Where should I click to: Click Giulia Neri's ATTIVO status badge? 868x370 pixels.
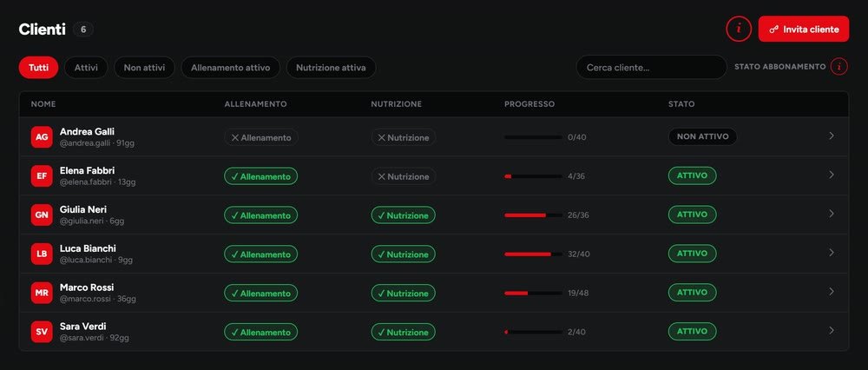pos(693,215)
